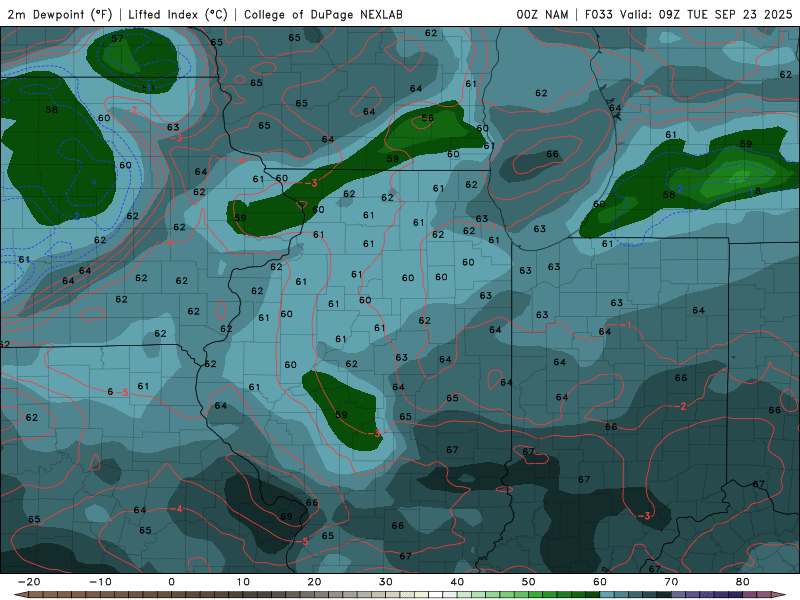The height and width of the screenshot is (600, 800).
Task: Click the -20 label on the color scale
Action: (x=29, y=582)
